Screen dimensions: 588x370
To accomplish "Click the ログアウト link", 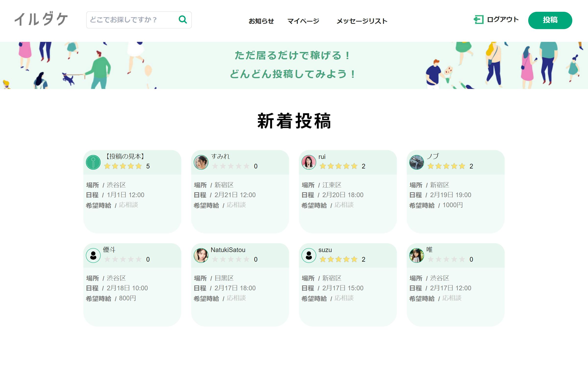I will tap(503, 20).
